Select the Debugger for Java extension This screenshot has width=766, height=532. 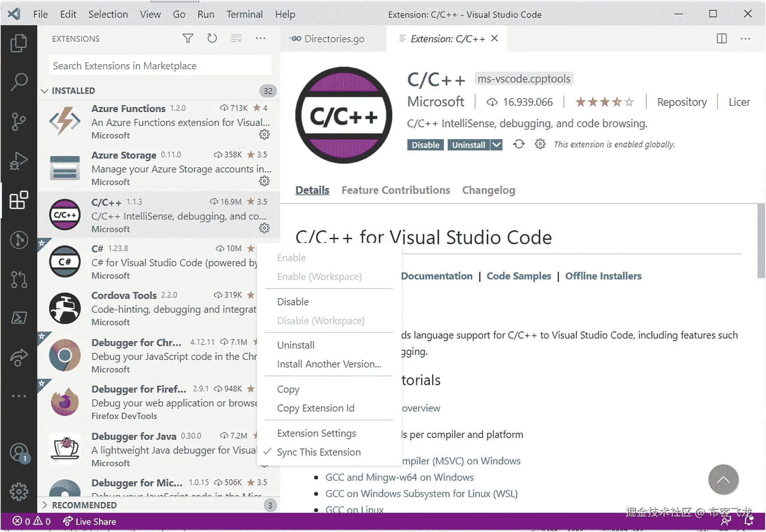tap(158, 449)
